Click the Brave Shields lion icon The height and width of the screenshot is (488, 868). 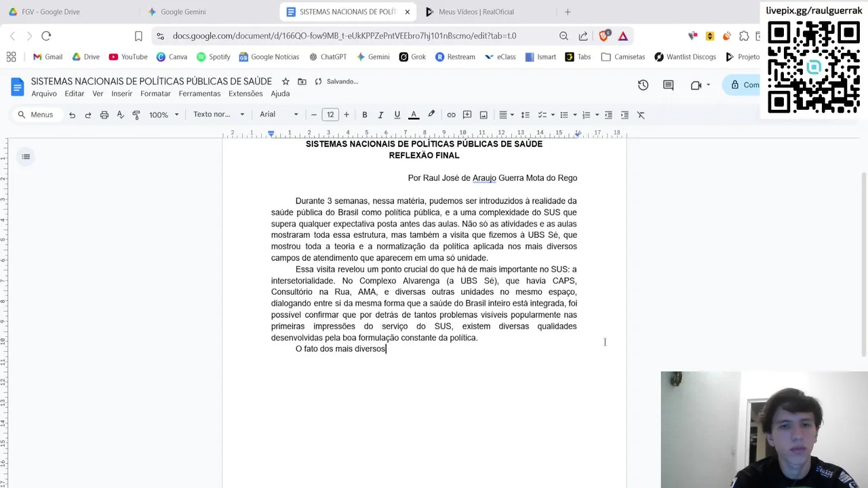[x=604, y=36]
